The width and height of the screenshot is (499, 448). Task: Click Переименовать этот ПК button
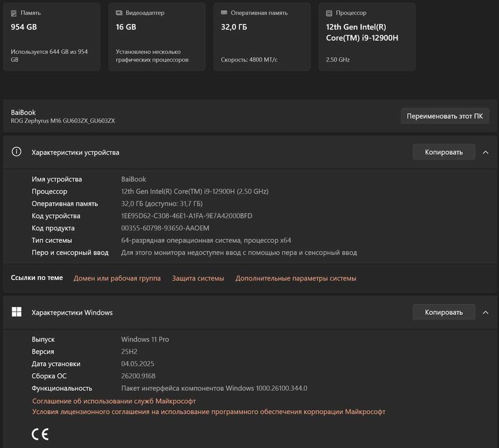[445, 116]
